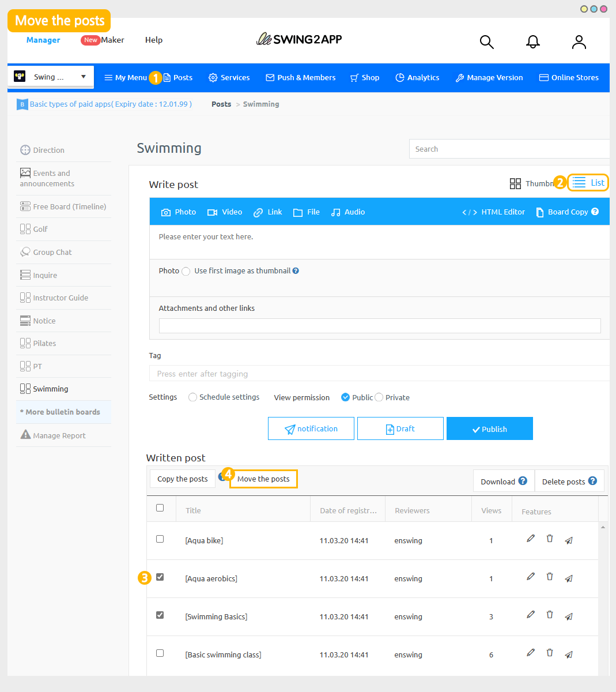
Task: Click the Move the posts button
Action: pyautogui.click(x=263, y=479)
